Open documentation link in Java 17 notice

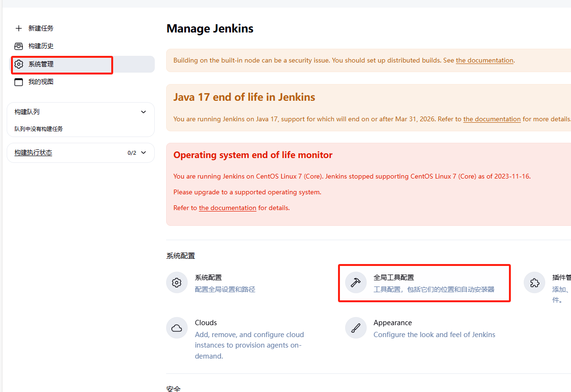tap(492, 119)
